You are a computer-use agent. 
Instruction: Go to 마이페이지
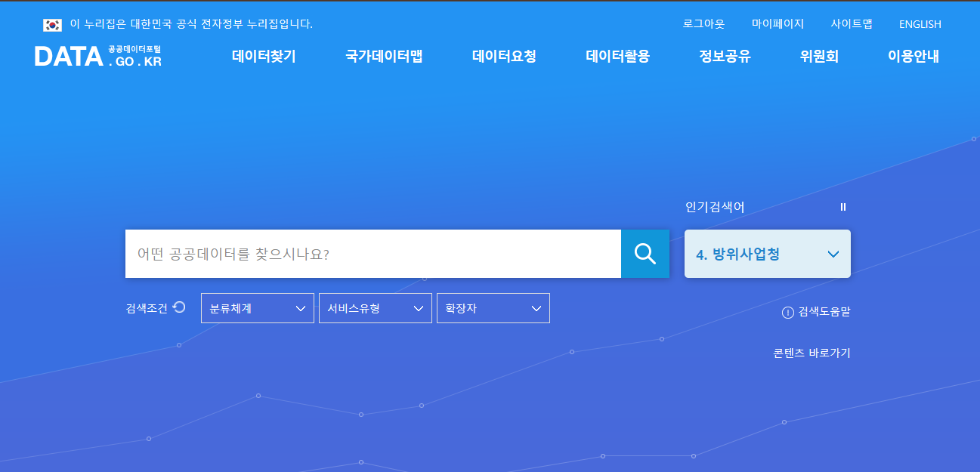point(778,23)
